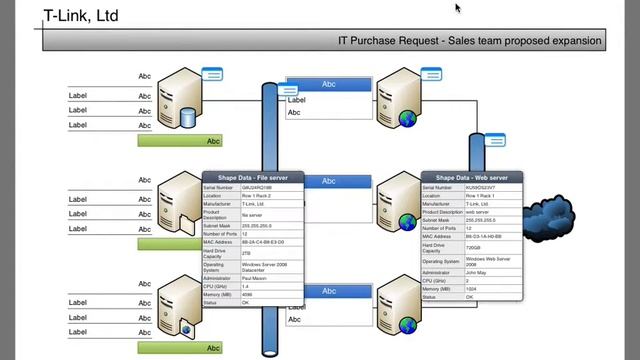This screenshot has height=360, width=640.
Task: Click the '720GB' hard drive capacity value
Action: pos(473,248)
